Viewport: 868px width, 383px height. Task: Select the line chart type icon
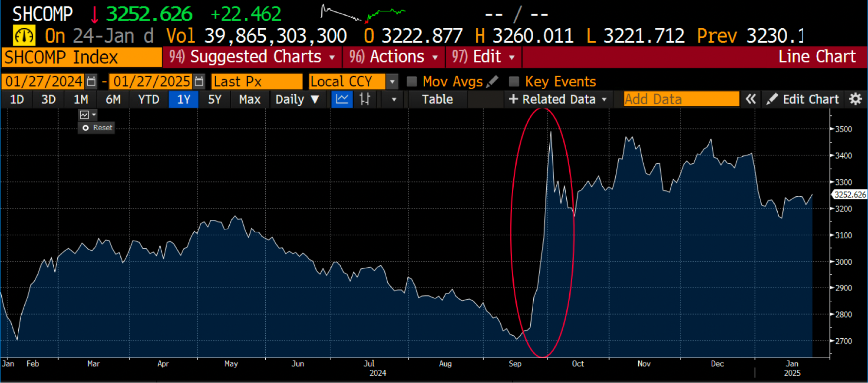coord(342,99)
